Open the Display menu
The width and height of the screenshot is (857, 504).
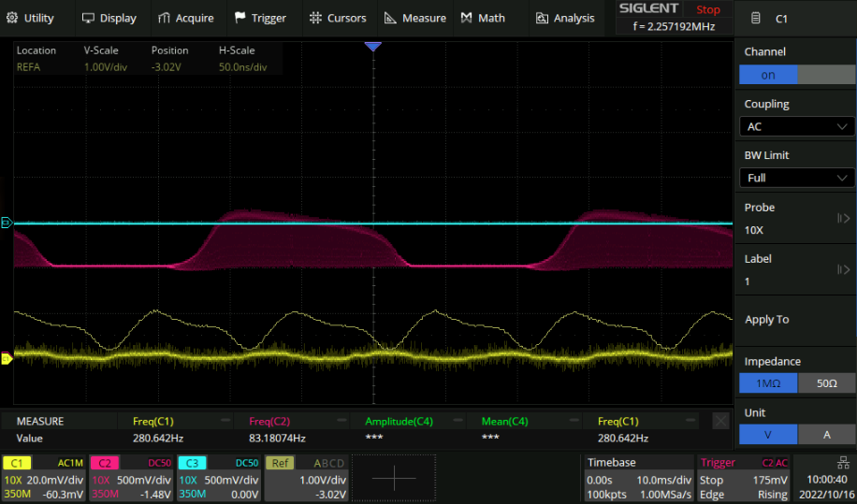pos(109,18)
